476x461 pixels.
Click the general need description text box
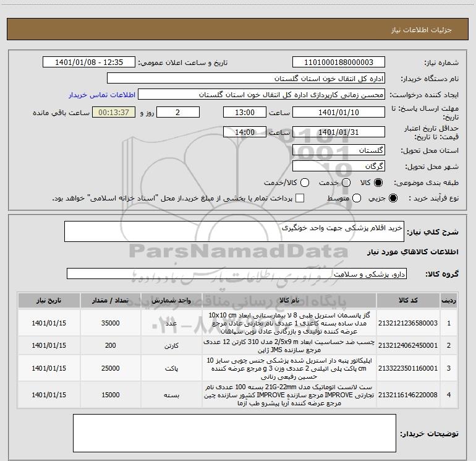pyautogui.click(x=234, y=231)
